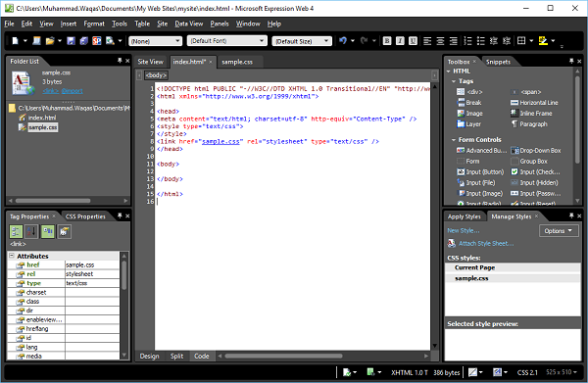Open the Default Size dropdown
Viewport: 588px width, 383px height.
coord(302,41)
